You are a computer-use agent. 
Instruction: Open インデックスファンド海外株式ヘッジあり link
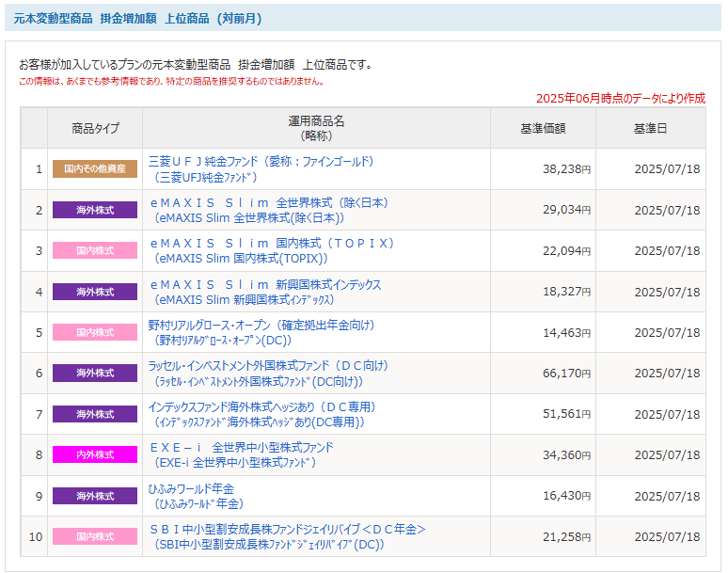(x=261, y=414)
